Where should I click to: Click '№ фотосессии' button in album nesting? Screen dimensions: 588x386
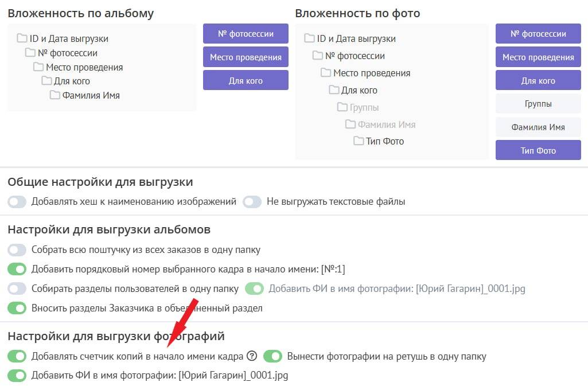tap(246, 34)
